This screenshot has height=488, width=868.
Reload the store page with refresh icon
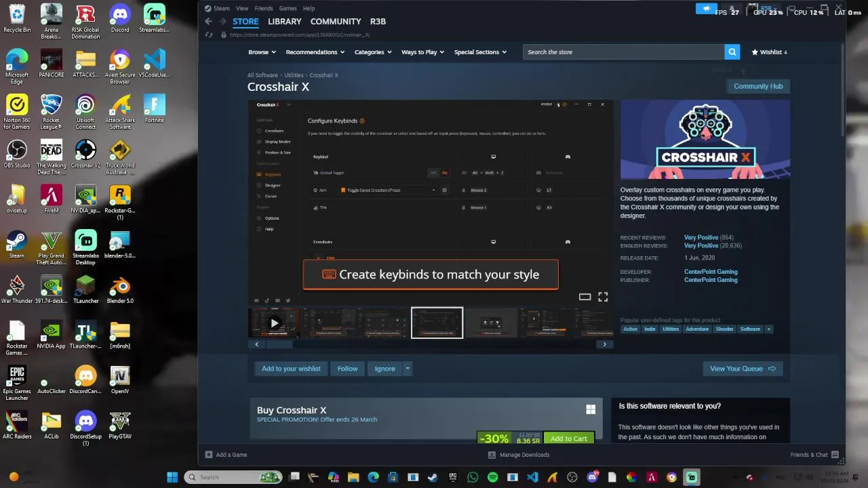tap(209, 35)
